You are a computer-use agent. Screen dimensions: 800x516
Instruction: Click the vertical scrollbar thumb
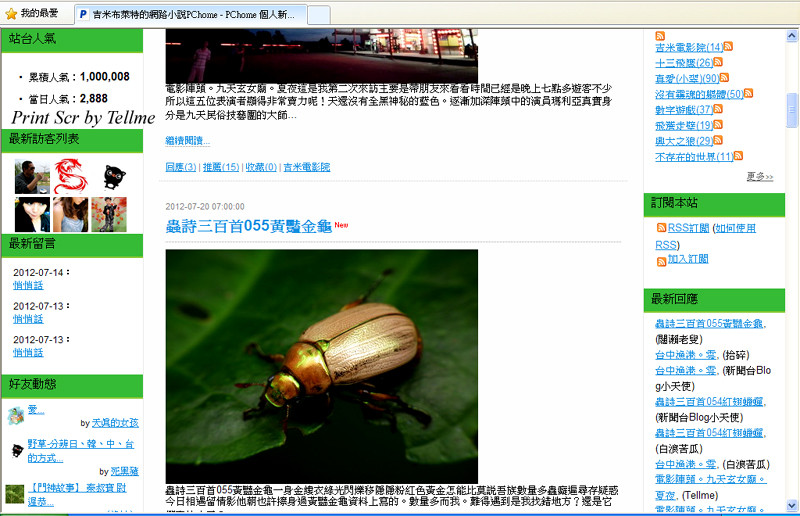792,110
